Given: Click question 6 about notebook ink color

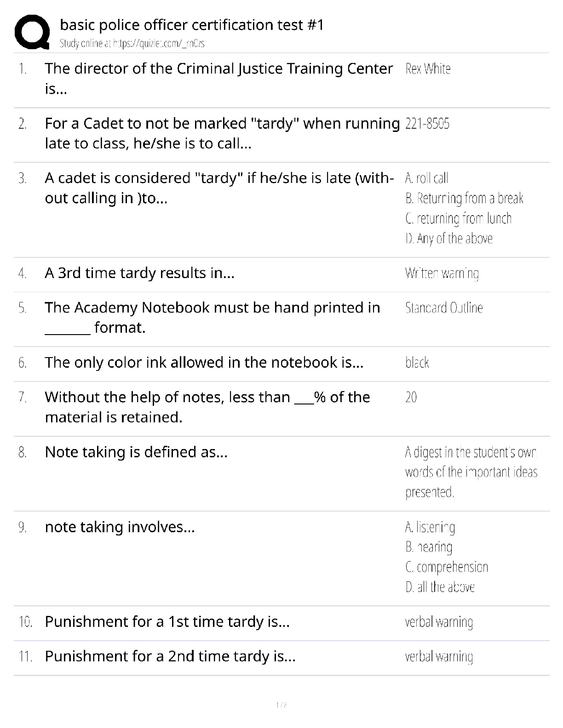Looking at the screenshot, I should pos(204,363).
